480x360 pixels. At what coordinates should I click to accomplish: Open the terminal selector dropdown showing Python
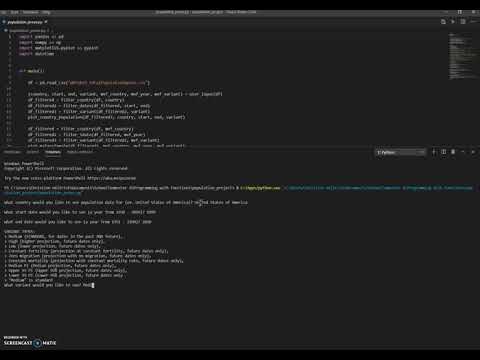pos(401,152)
